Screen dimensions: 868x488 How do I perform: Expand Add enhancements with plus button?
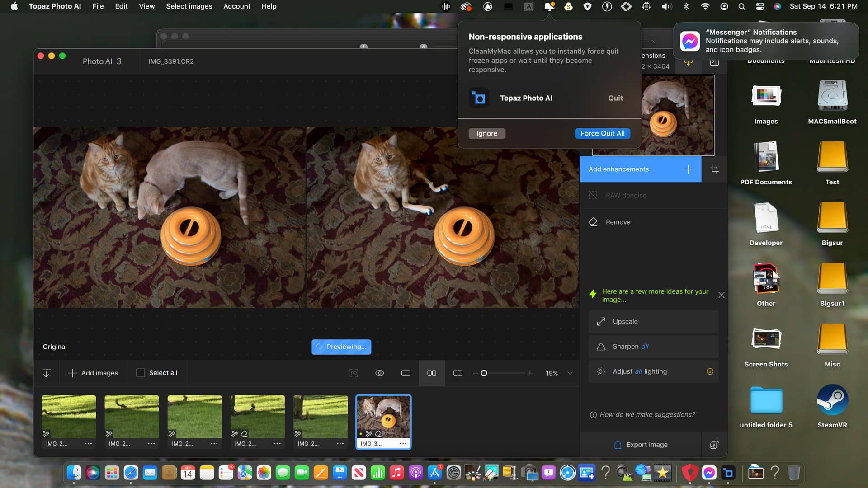[x=688, y=169]
